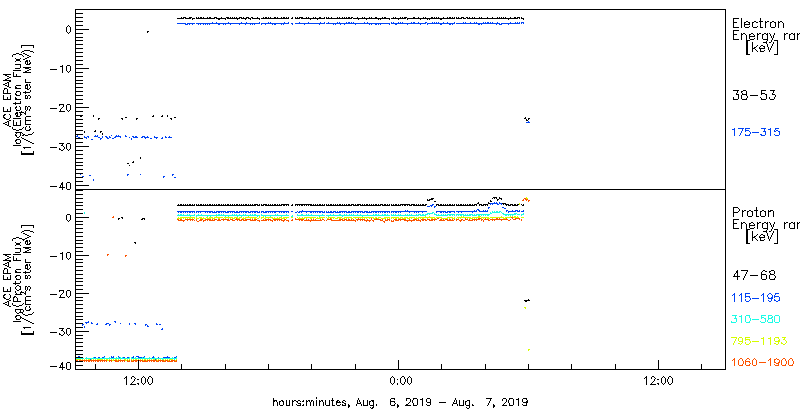Select the blue 175-315 electron legend label
Screen dimensions: 800x410
click(x=756, y=133)
